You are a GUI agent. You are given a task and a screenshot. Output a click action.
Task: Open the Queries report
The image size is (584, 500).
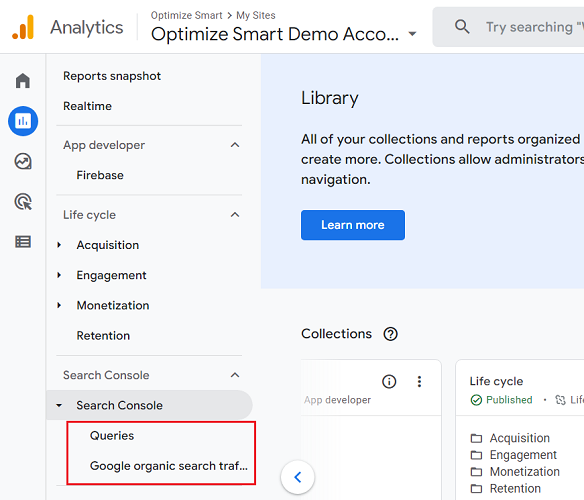pos(112,436)
